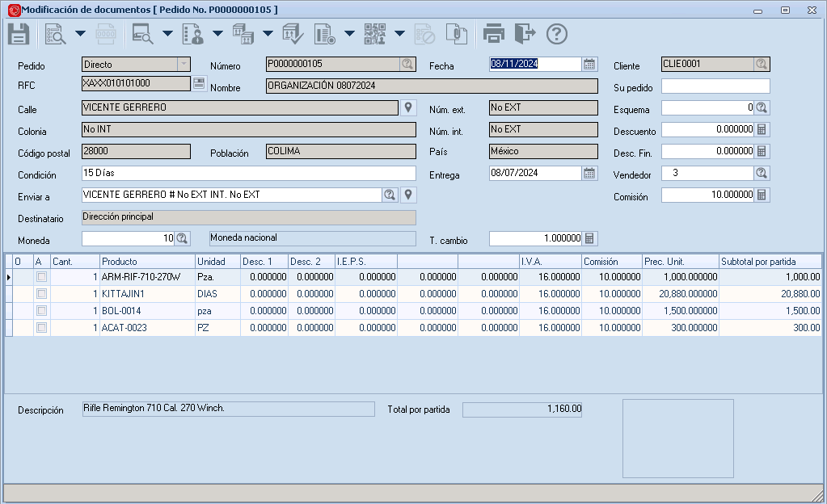
Task: Open the Help question mark icon
Action: pos(557,34)
